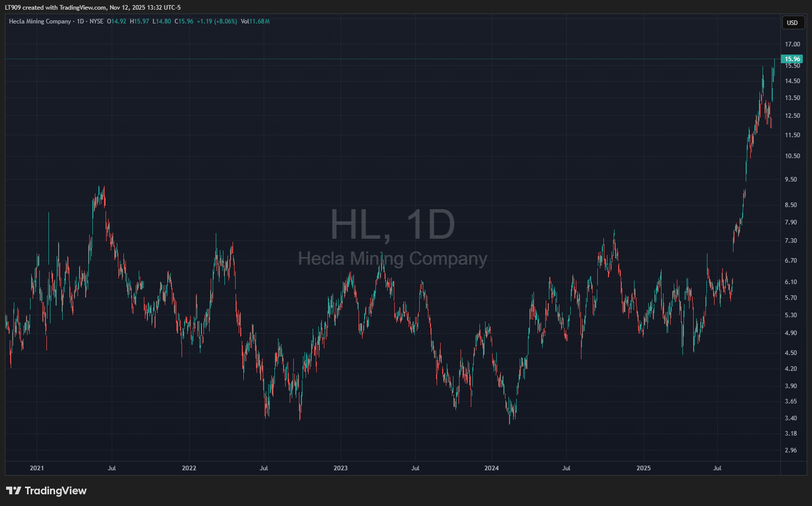Click the 11.50 price axis label
Image resolution: width=812 pixels, height=506 pixels.
click(792, 135)
